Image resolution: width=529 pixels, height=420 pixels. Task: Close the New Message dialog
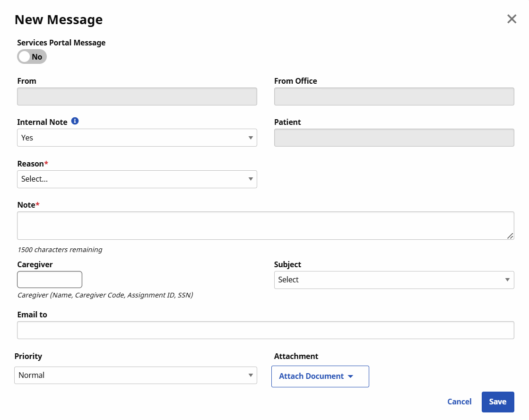point(512,19)
